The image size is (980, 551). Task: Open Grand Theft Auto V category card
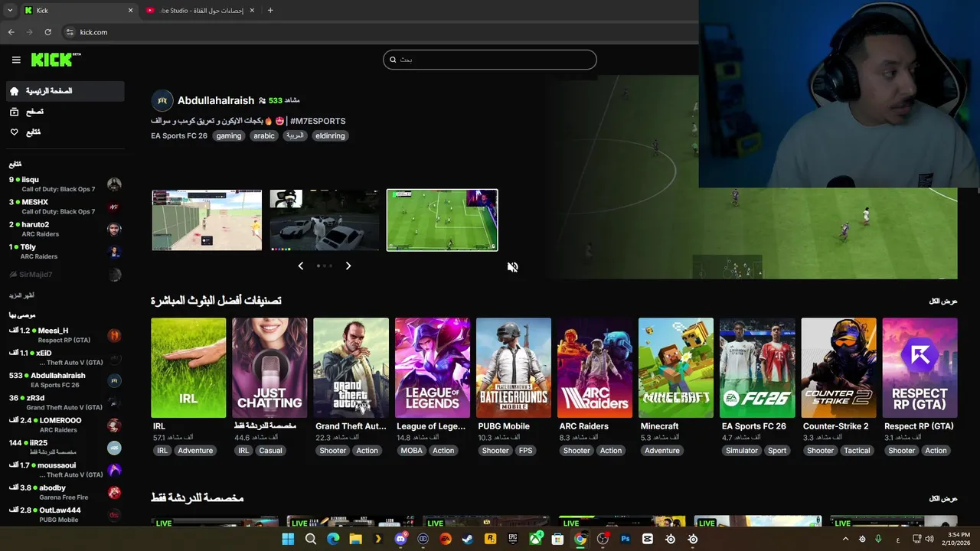pyautogui.click(x=351, y=368)
